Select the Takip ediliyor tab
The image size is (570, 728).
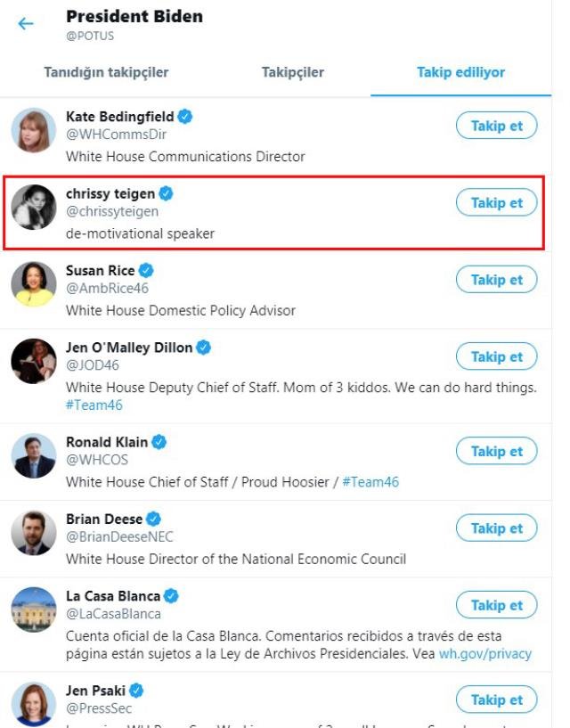(460, 72)
